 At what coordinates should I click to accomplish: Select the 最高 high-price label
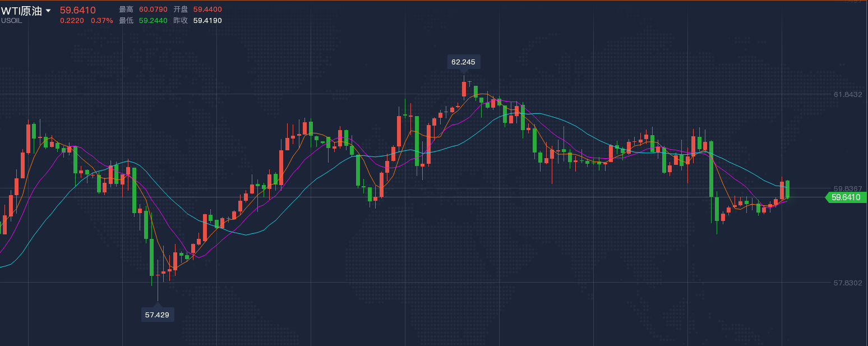point(126,10)
